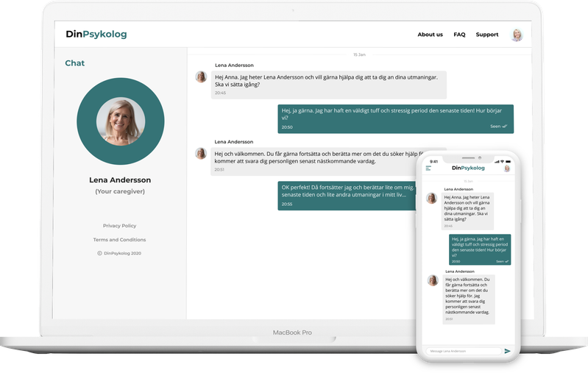Open the user profile avatar in desktop header
588x373 pixels.
click(x=517, y=35)
